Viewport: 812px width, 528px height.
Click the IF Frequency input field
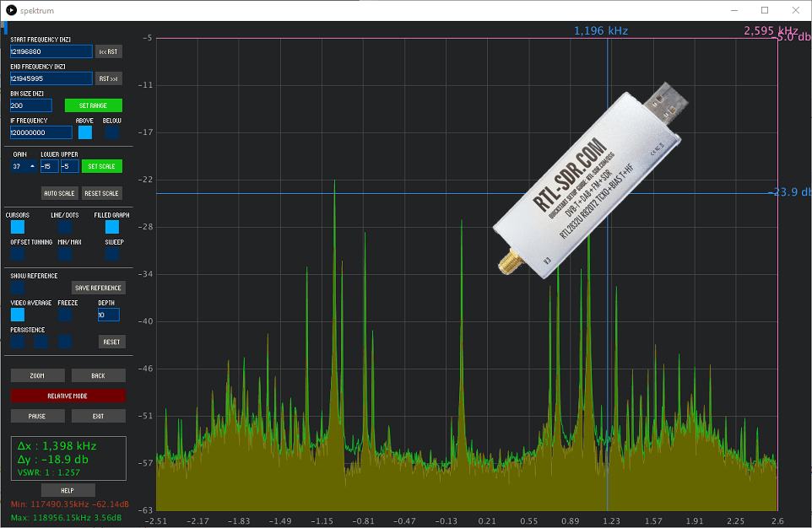(41, 132)
